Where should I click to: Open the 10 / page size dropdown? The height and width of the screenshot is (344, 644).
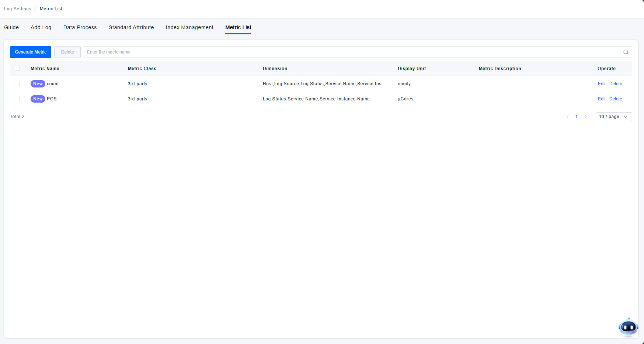point(613,117)
